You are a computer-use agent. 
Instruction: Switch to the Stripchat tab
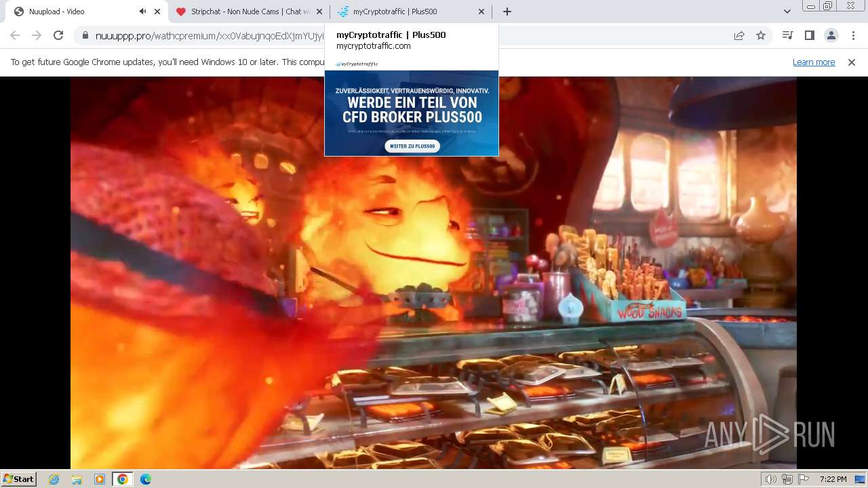point(249,12)
